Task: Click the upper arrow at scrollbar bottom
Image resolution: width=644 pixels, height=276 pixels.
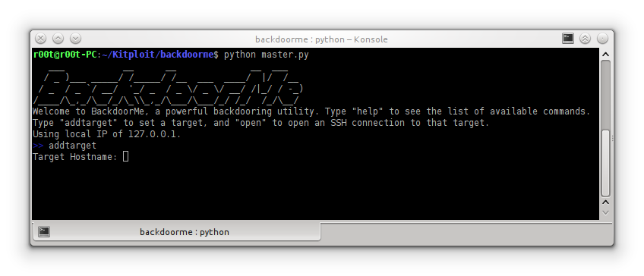Action: 605,202
